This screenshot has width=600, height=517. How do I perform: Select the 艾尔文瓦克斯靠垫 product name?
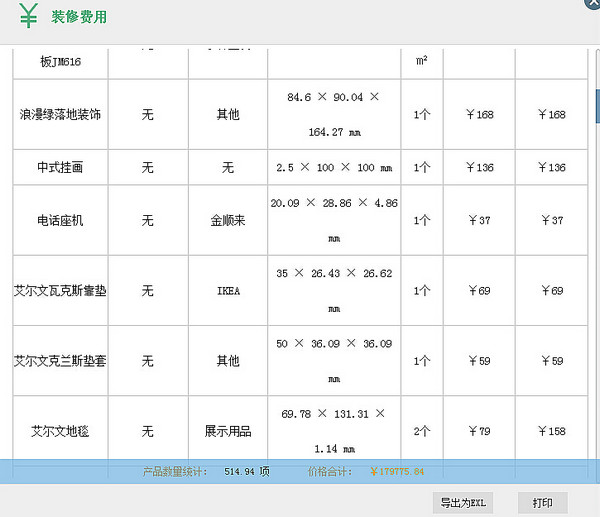point(60,290)
